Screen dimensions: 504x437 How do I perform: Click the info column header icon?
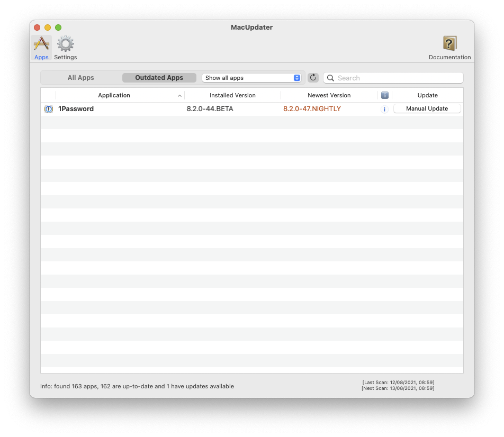[x=385, y=95]
